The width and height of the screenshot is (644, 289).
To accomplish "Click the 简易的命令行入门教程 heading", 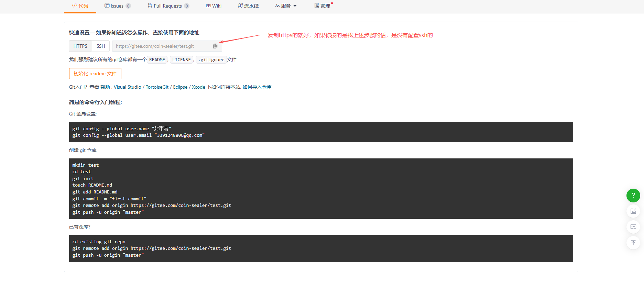I will coord(96,102).
